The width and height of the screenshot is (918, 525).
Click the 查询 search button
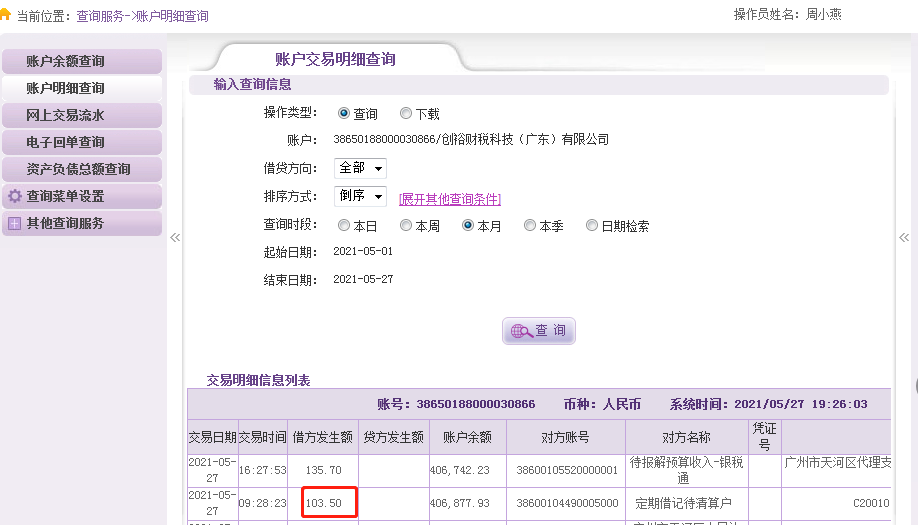coord(539,331)
